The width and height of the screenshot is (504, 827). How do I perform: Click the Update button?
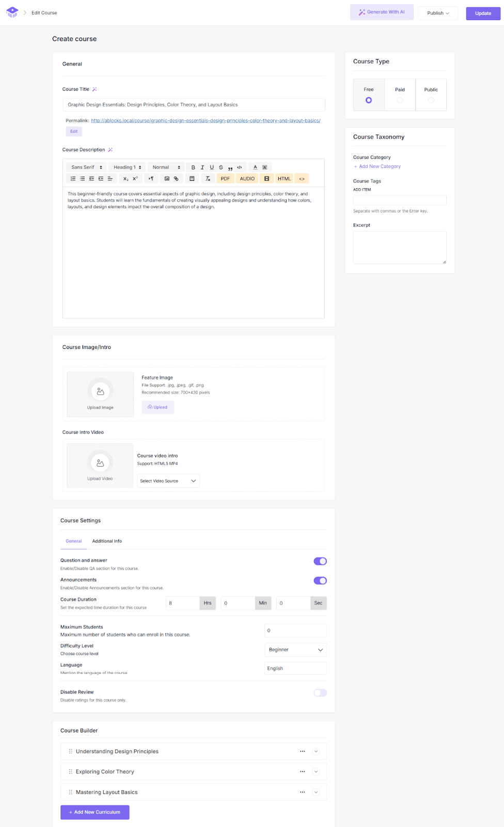pos(483,13)
